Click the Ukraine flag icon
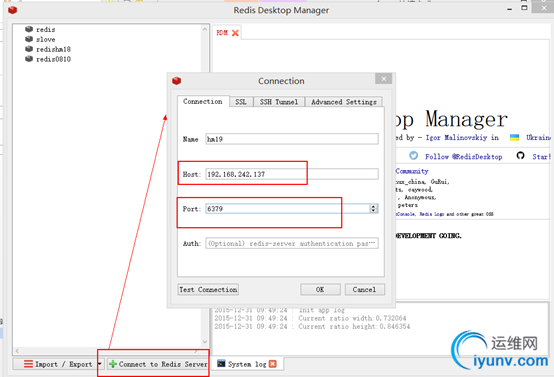The height and width of the screenshot is (377, 554). [514, 137]
